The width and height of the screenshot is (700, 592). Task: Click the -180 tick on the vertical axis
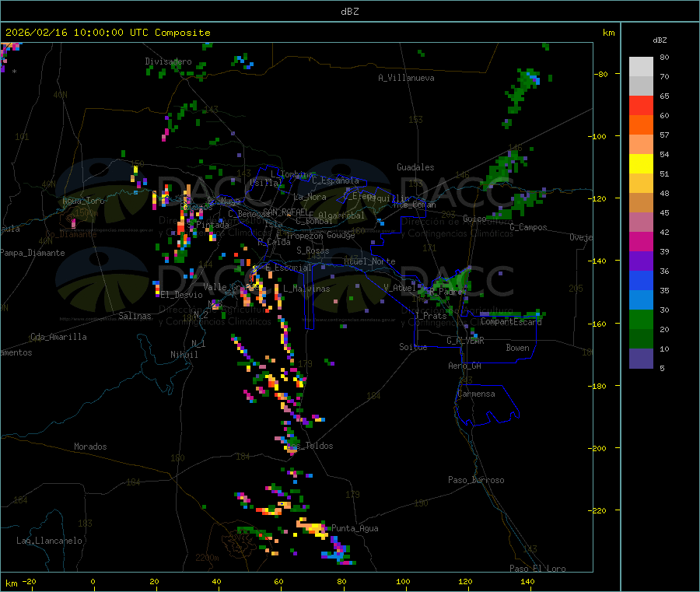tap(598, 386)
